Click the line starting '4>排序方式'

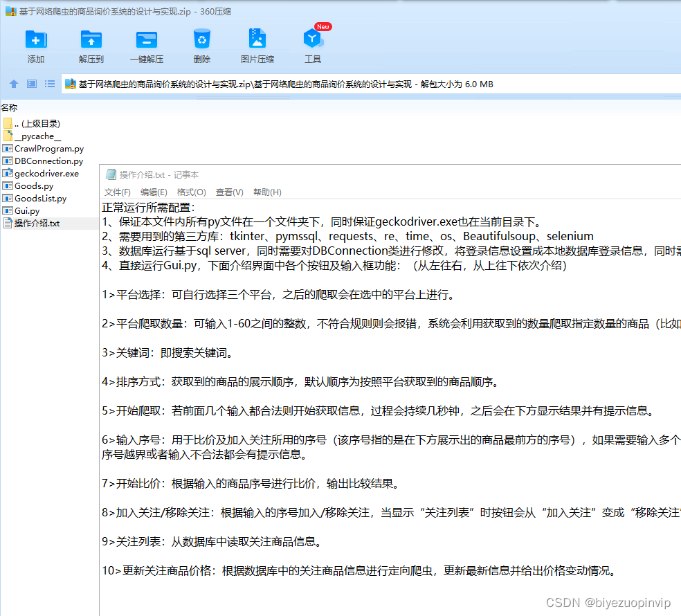(x=301, y=382)
